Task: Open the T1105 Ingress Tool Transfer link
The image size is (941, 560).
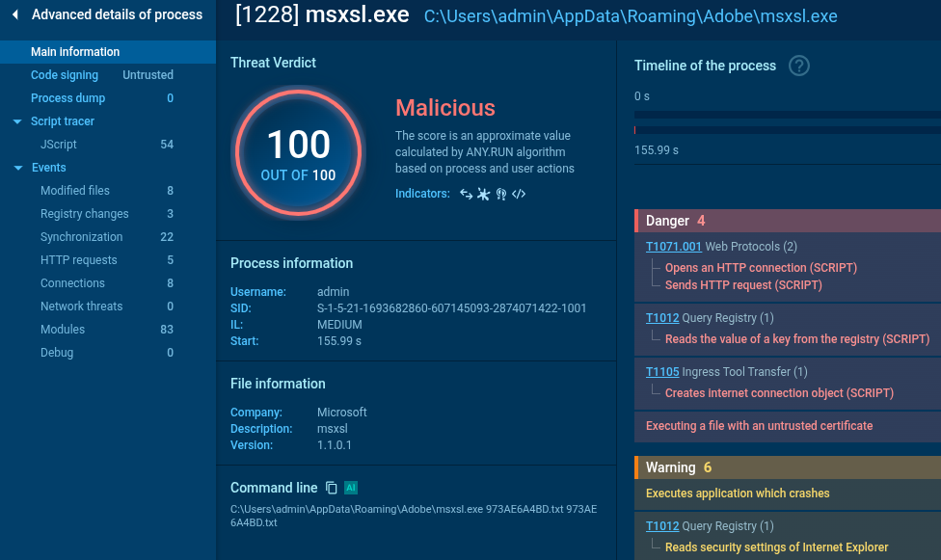Action: pyautogui.click(x=662, y=372)
